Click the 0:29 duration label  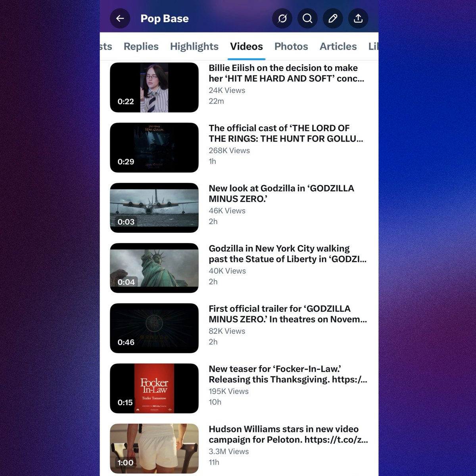[126, 162]
